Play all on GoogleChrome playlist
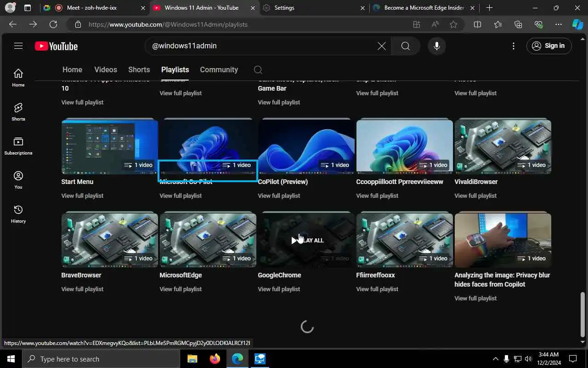Viewport: 588px width, 368px height. [x=307, y=240]
